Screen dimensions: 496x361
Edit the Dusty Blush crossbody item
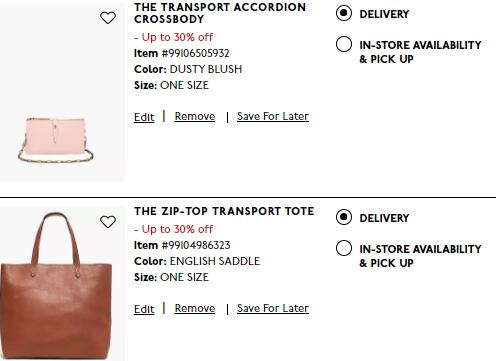tap(144, 117)
